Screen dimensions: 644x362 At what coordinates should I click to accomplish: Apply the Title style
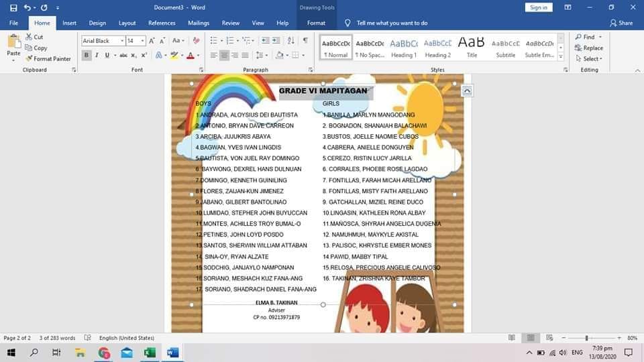coord(472,48)
